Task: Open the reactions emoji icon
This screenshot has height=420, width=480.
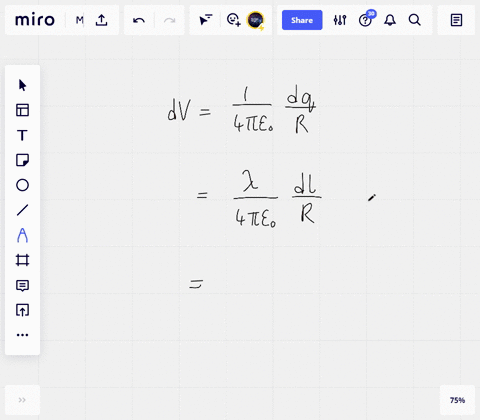Action: [x=233, y=20]
